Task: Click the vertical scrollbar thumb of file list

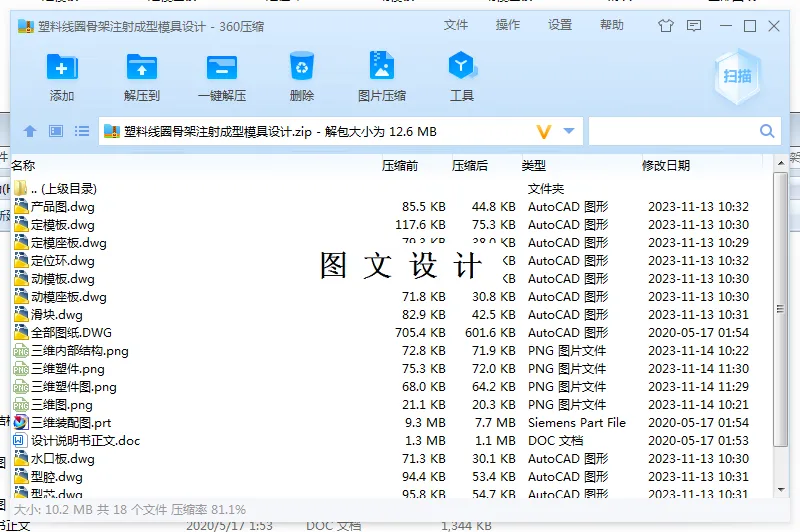Action: coord(780,309)
